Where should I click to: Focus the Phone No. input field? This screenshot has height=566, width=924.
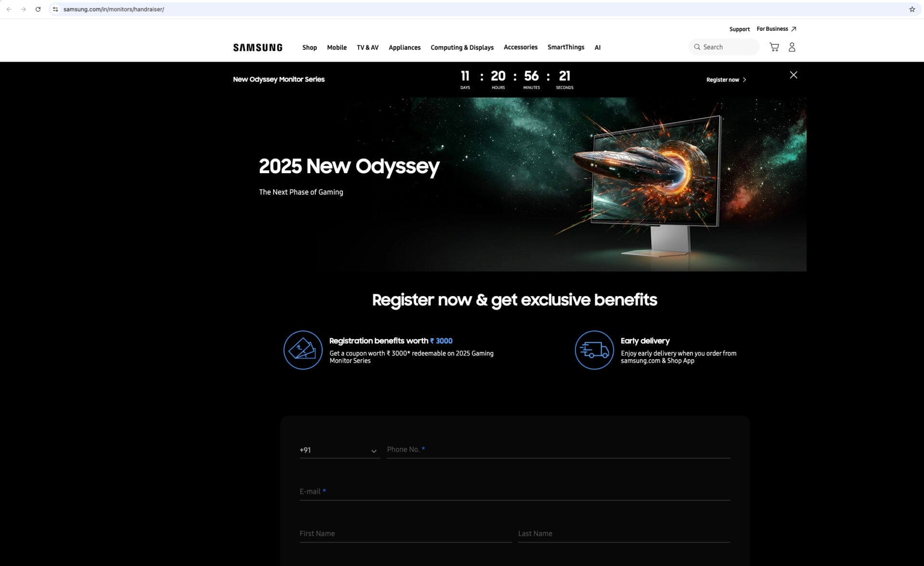point(558,450)
